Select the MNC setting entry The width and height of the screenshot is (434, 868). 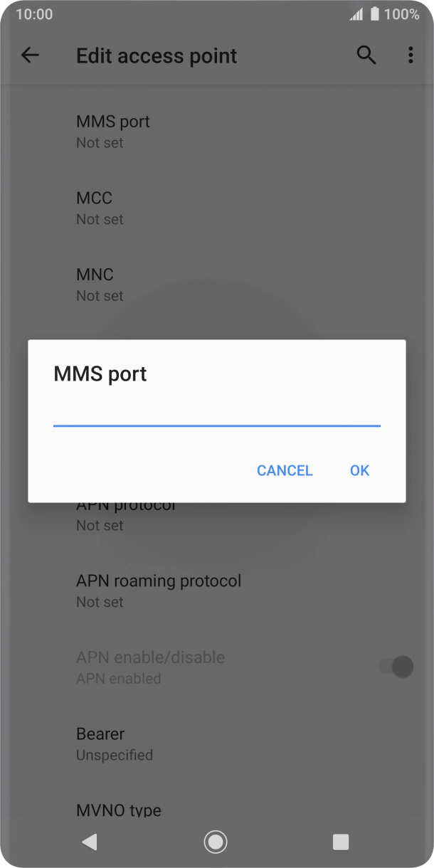[x=217, y=284]
